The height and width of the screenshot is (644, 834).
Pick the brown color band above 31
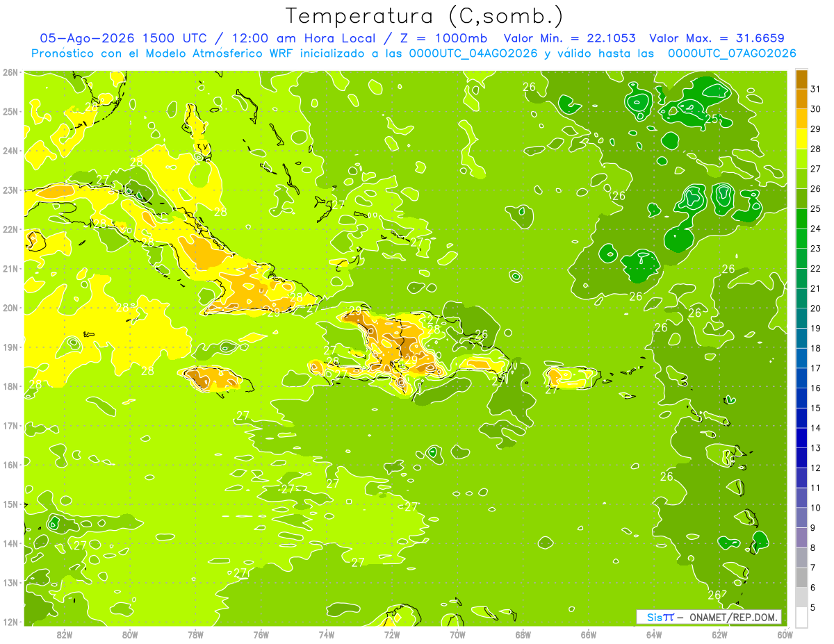pos(801,79)
